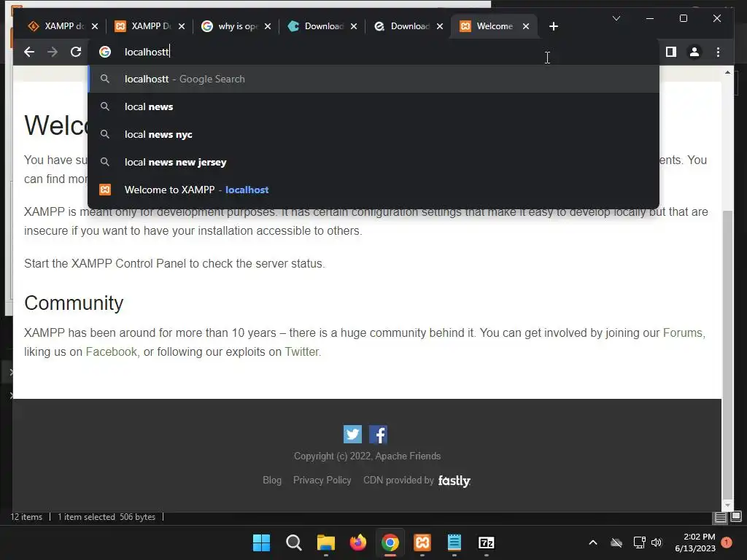747x560 pixels.
Task: Open File Explorer from taskbar
Action: [326, 542]
